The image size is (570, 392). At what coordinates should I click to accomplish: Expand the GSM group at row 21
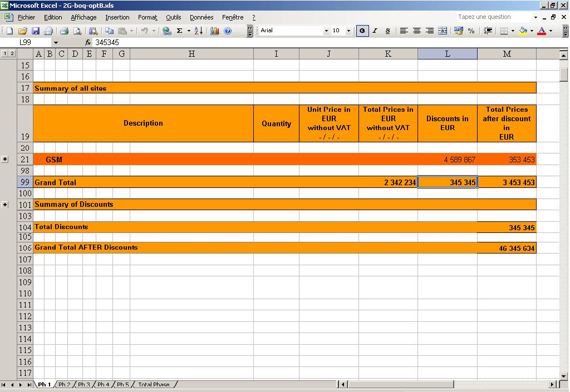pyautogui.click(x=5, y=160)
